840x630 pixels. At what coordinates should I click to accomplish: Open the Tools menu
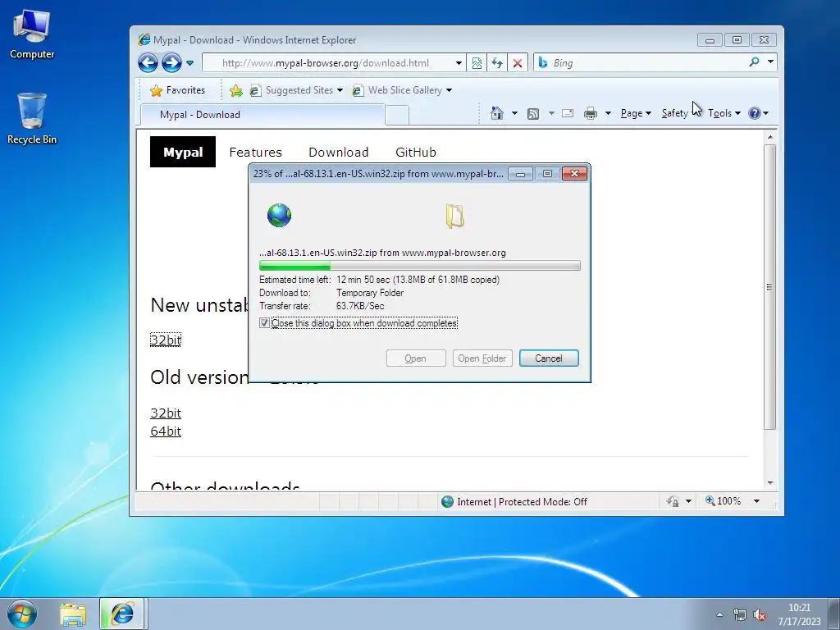coord(724,113)
